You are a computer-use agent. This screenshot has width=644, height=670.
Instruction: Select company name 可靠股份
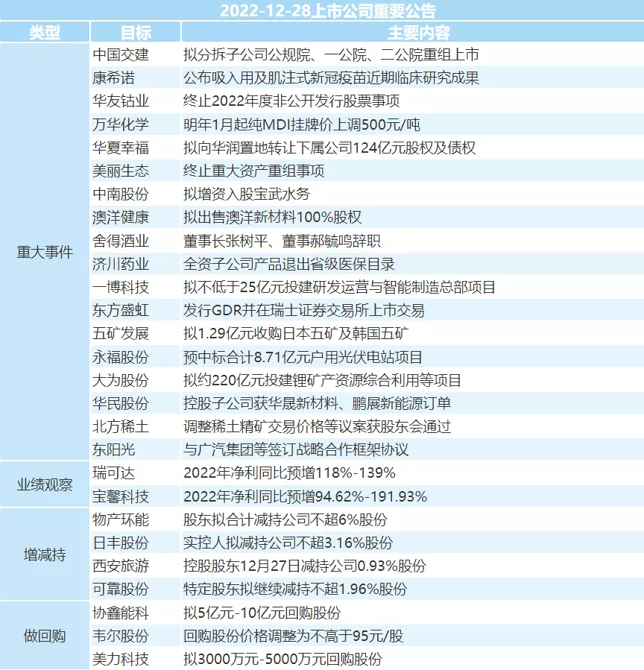click(121, 590)
